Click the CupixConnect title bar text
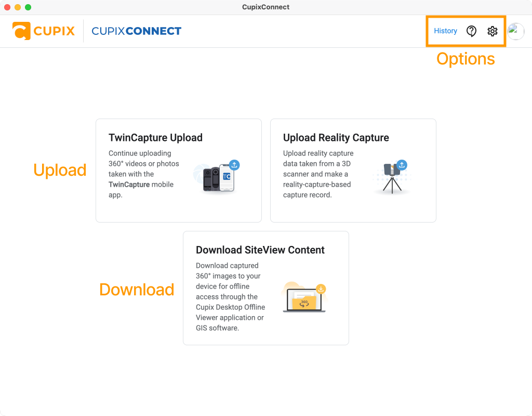The width and height of the screenshot is (532, 416). pyautogui.click(x=265, y=7)
